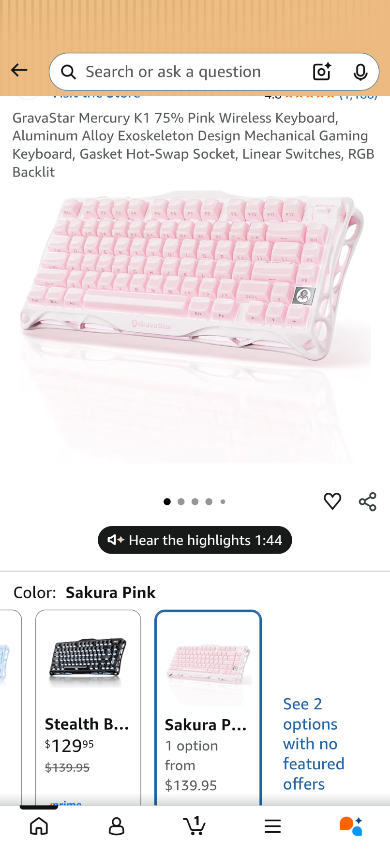Open camera lens visual search
The height and width of the screenshot is (868, 390).
[322, 72]
